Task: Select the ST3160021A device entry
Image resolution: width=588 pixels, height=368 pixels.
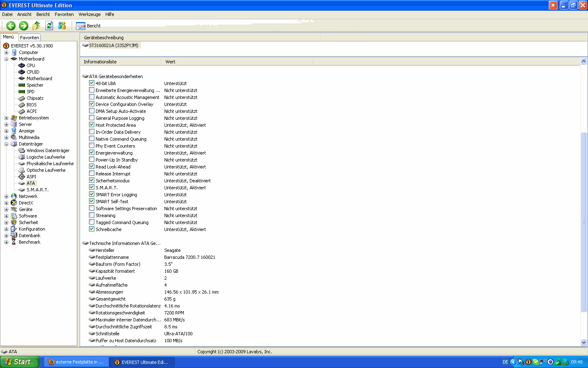Action: (113, 45)
